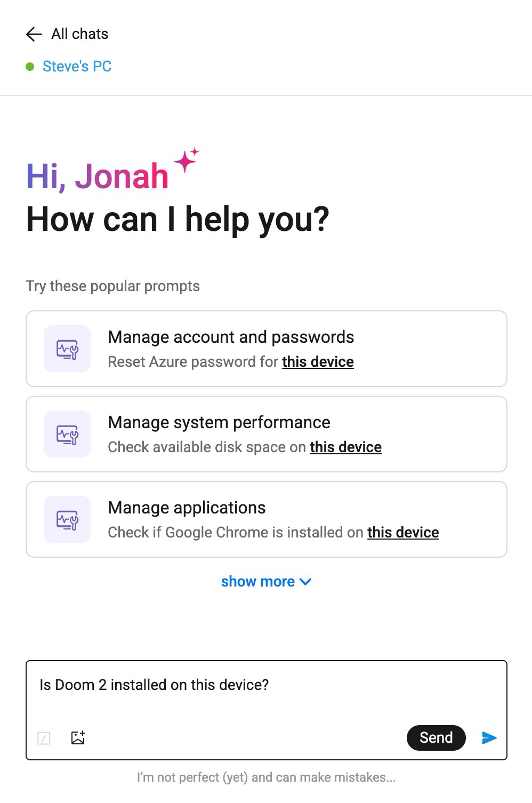Click the sparkle icon beside Hi, Jonah
532x803 pixels.
tap(186, 159)
